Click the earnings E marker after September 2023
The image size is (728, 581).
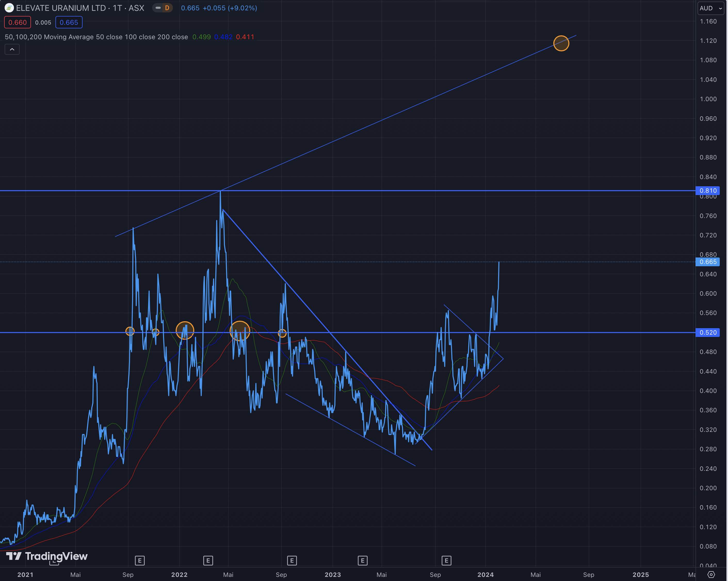446,561
